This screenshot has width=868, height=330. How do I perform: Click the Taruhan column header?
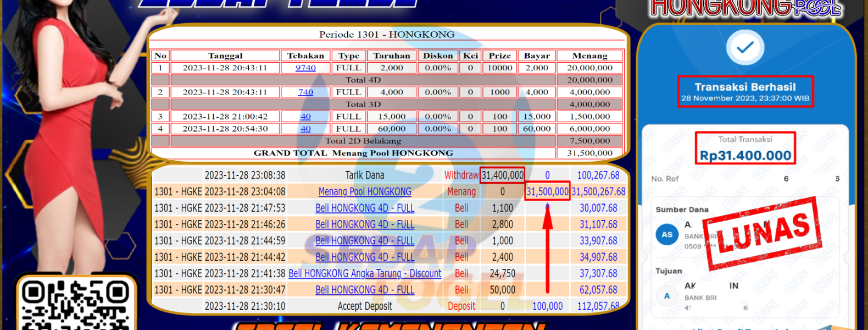tap(392, 56)
